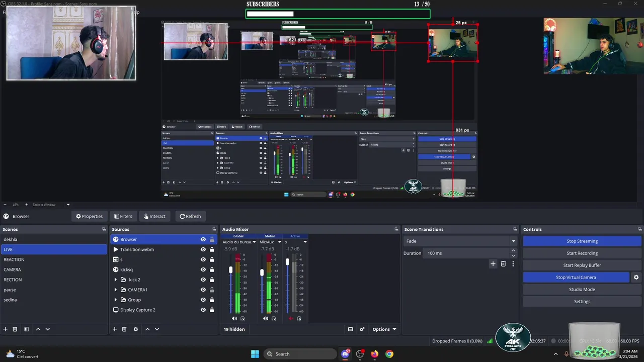The height and width of the screenshot is (362, 644).
Task: Click the transition Duration field
Action: click(470, 253)
